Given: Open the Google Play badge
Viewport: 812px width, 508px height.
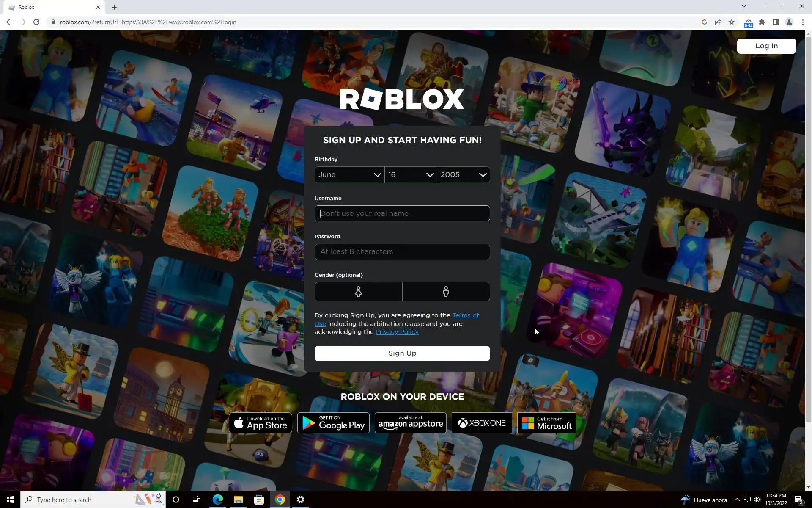Looking at the screenshot, I should [333, 423].
